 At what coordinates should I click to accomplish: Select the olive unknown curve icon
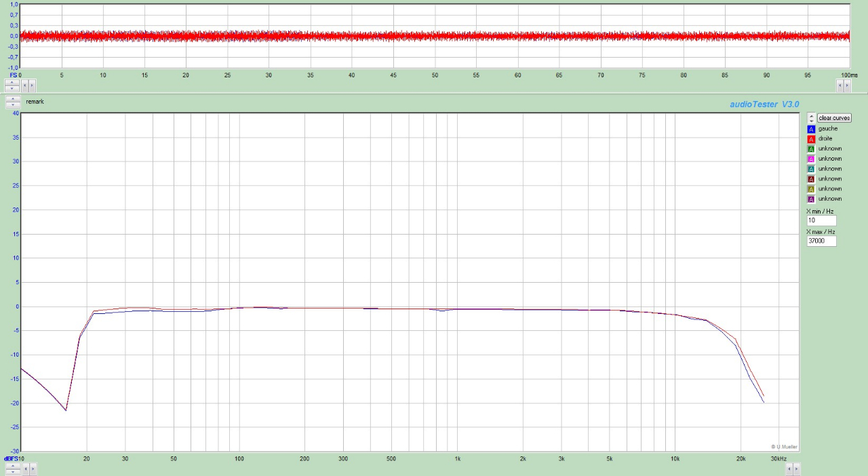click(812, 189)
